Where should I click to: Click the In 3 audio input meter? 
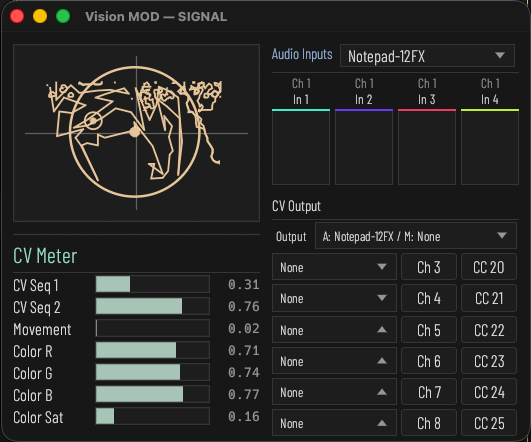pos(427,147)
